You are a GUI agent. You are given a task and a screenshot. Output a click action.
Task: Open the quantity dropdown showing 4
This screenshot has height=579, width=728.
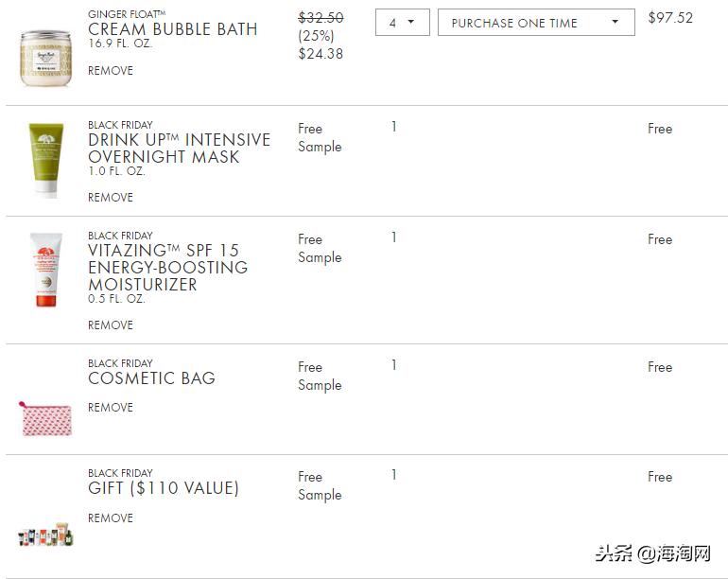(x=402, y=23)
